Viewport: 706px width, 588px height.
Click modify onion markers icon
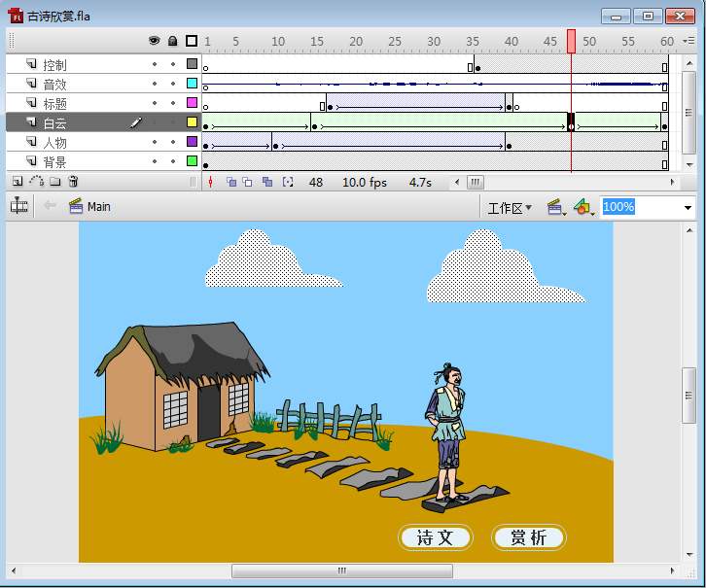tap(288, 182)
